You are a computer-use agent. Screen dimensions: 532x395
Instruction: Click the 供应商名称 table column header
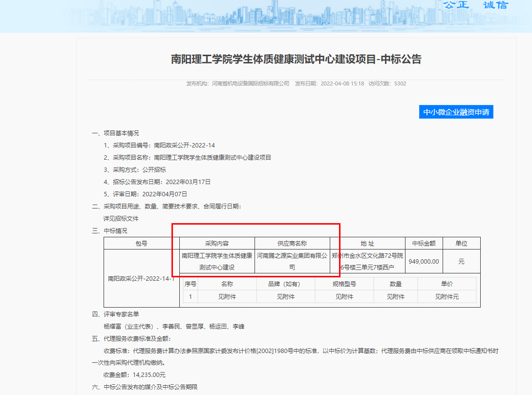(292, 243)
